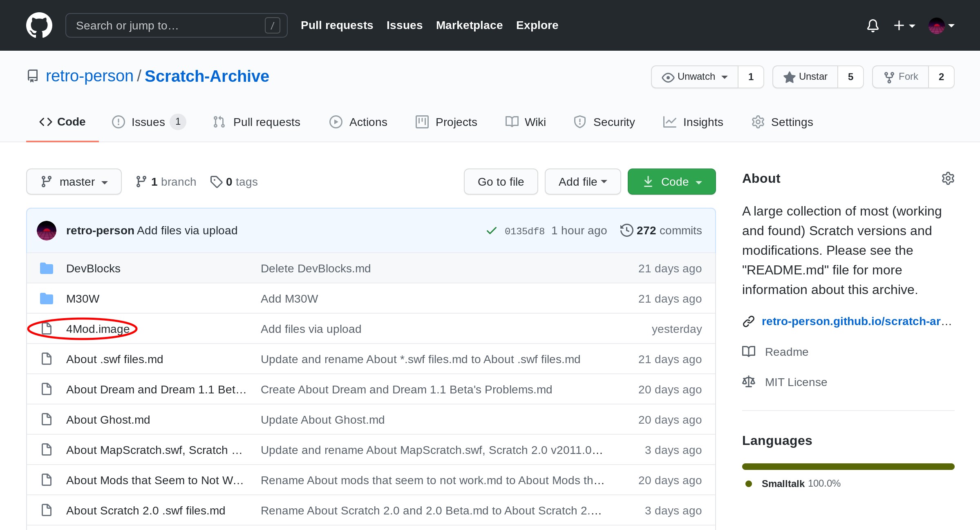Screen dimensions: 980x530
Task: Open the Unwatch notification menu
Action: (x=695, y=77)
